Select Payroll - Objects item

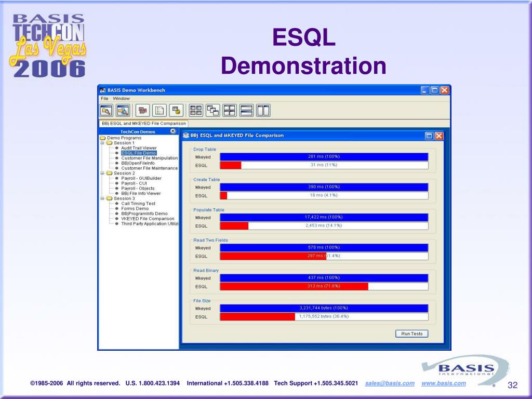click(x=138, y=189)
